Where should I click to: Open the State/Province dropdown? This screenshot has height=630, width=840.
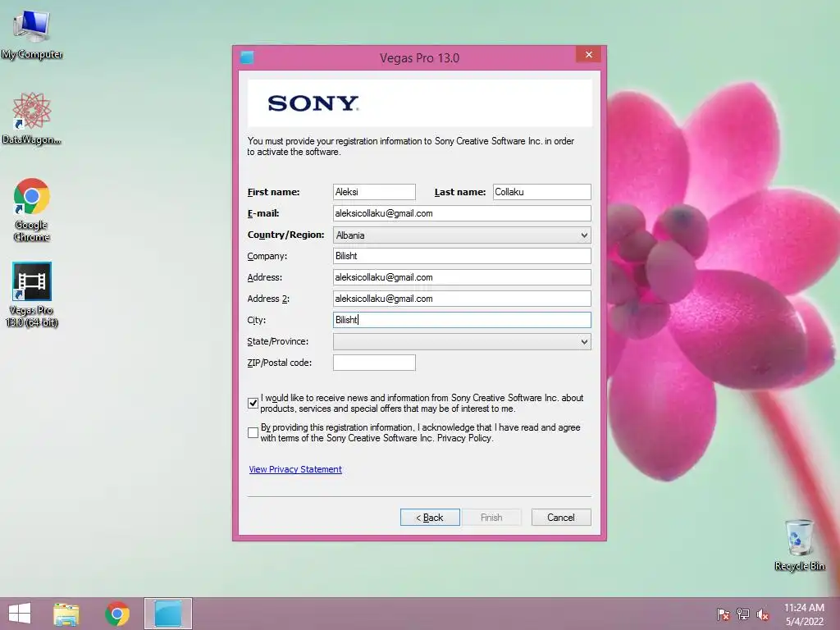tap(462, 342)
